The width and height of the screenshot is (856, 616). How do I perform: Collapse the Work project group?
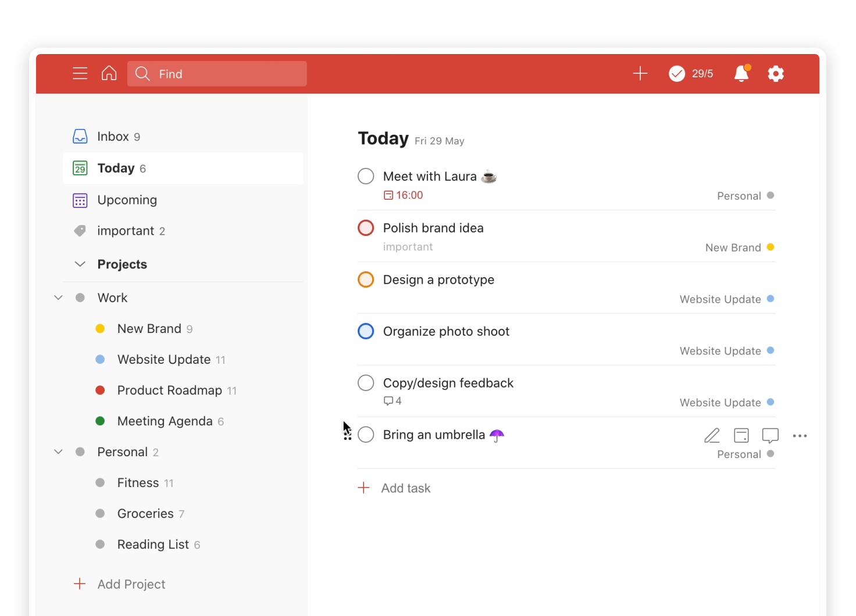[58, 298]
